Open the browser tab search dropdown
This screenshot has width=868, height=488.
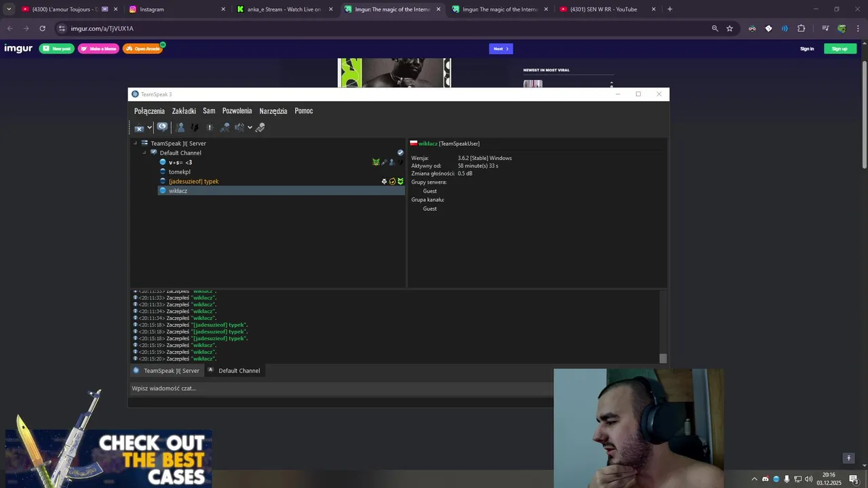tap(9, 9)
